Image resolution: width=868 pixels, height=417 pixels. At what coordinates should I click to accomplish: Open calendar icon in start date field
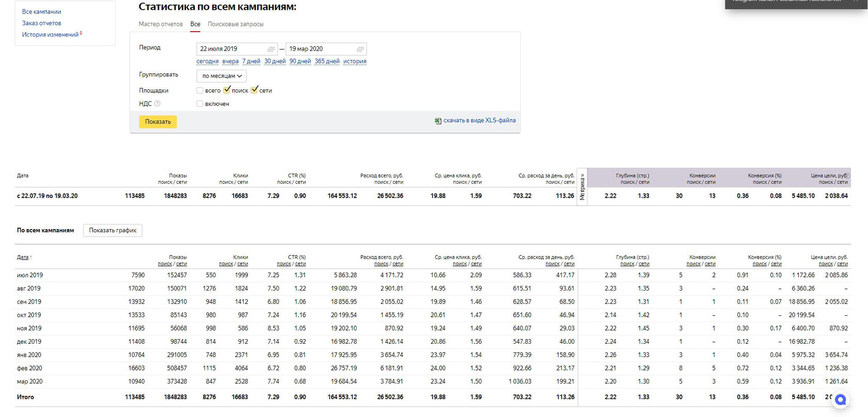(271, 49)
